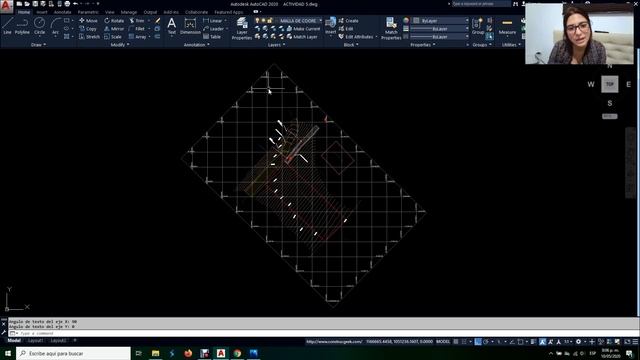Click the Move tool

tap(89, 20)
